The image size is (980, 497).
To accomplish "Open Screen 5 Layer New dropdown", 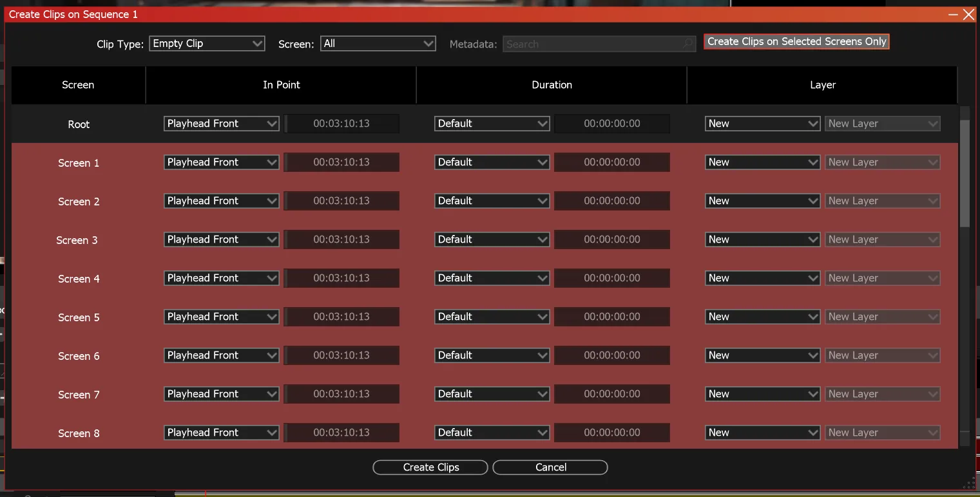I will coord(762,317).
